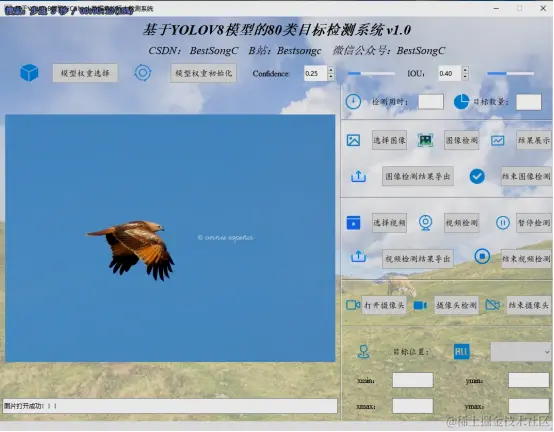Screen dimensions: 554x432
Task: Click the xmin value field
Action: click(x=413, y=380)
